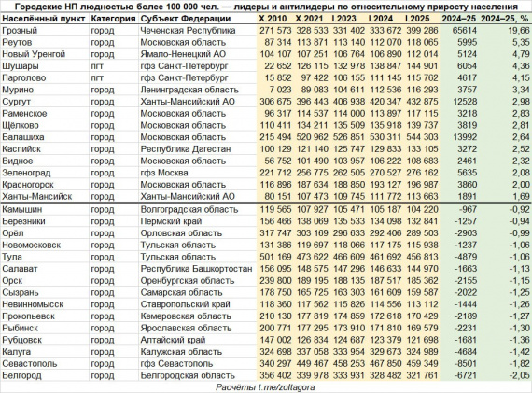Screen dimensions: 532x393
Task: Select Белгород's -2,05 percent cell
Action: [519, 375]
